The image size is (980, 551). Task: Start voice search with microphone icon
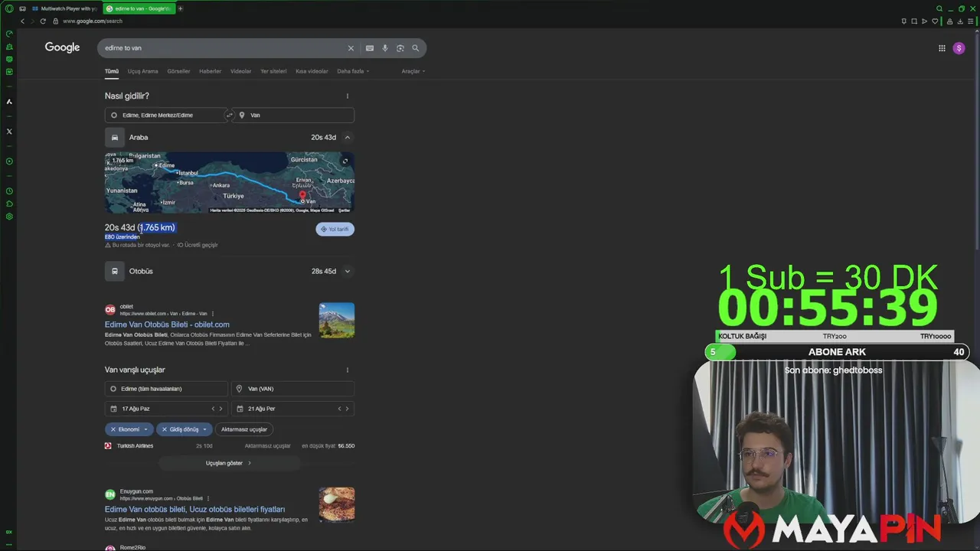[385, 48]
